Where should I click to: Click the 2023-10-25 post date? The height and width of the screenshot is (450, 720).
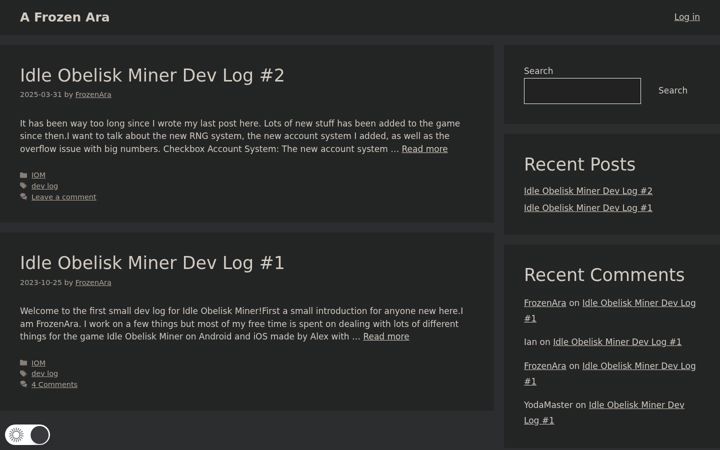[40, 282]
